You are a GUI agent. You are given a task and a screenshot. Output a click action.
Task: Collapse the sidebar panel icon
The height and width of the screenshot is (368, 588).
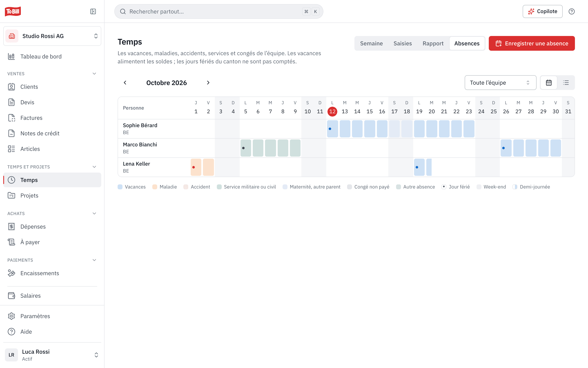pyautogui.click(x=93, y=11)
